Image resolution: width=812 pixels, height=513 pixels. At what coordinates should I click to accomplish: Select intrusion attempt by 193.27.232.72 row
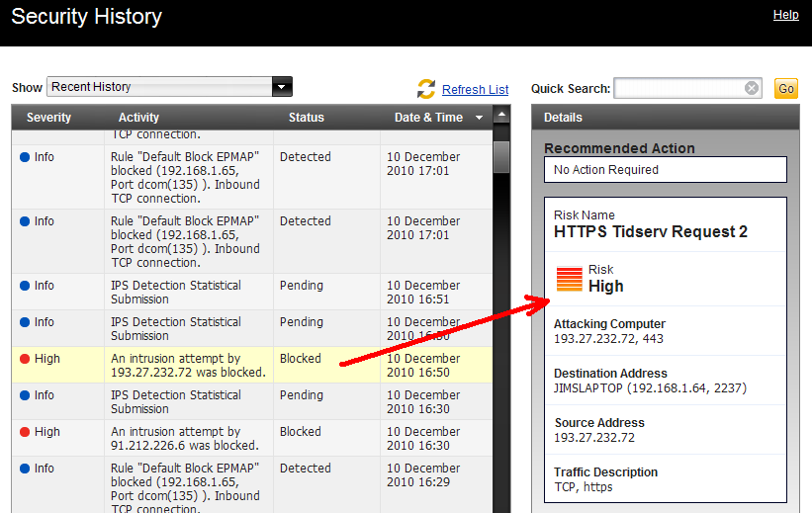pyautogui.click(x=252, y=365)
